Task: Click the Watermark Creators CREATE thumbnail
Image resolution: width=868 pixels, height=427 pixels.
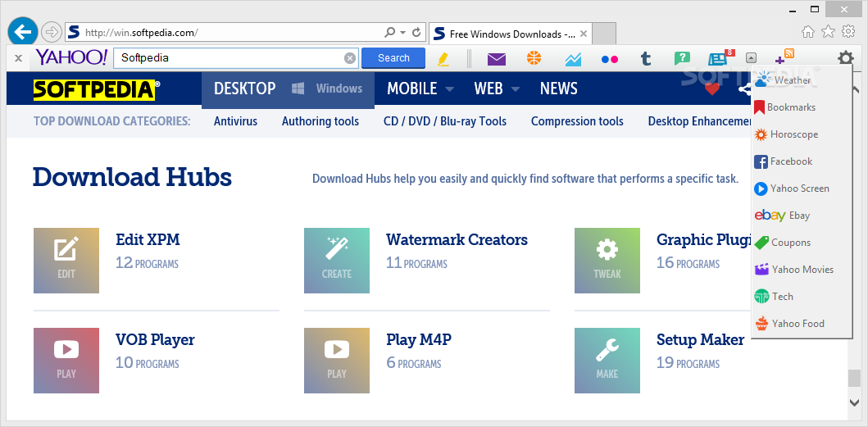Action: (x=337, y=261)
